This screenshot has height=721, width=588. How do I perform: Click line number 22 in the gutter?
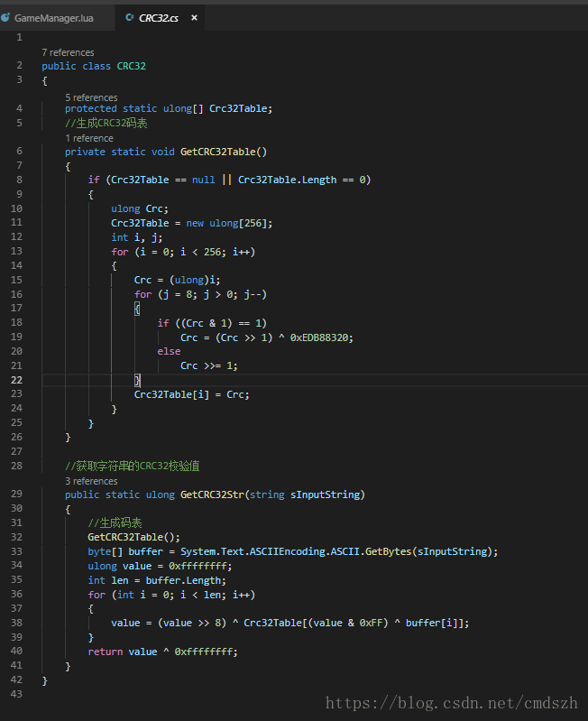click(16, 380)
